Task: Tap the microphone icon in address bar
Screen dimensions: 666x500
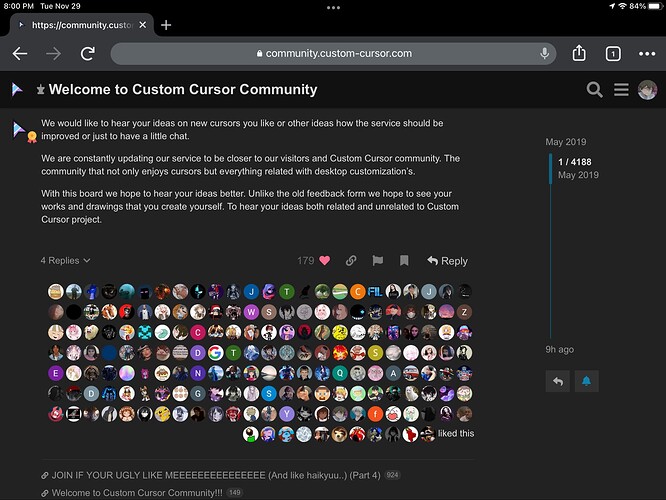Action: tap(545, 54)
